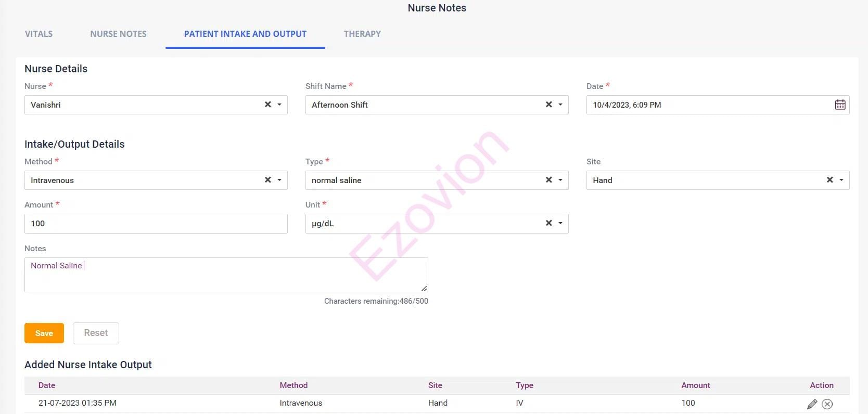Switch to the Vitals tab
The image size is (868, 414).
click(39, 34)
